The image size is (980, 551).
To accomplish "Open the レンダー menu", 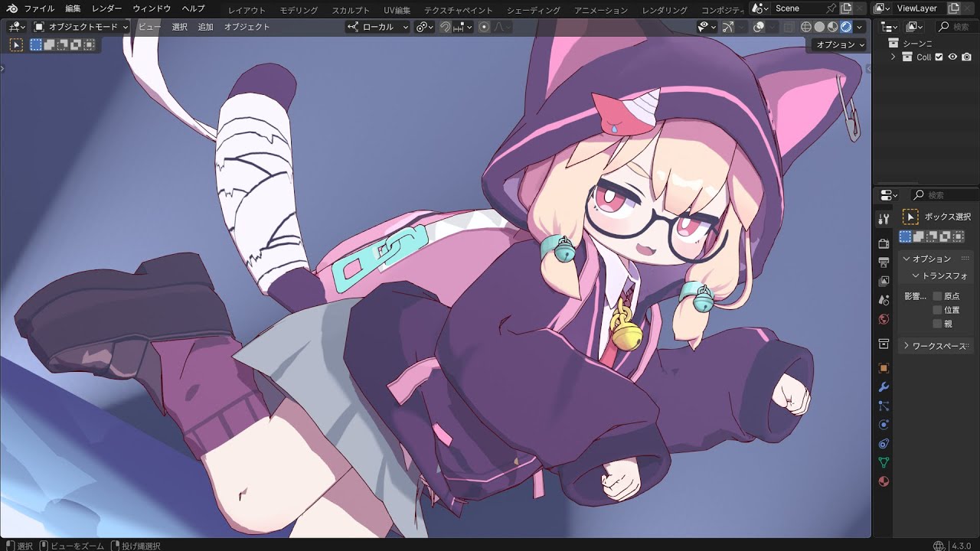I will tap(106, 8).
